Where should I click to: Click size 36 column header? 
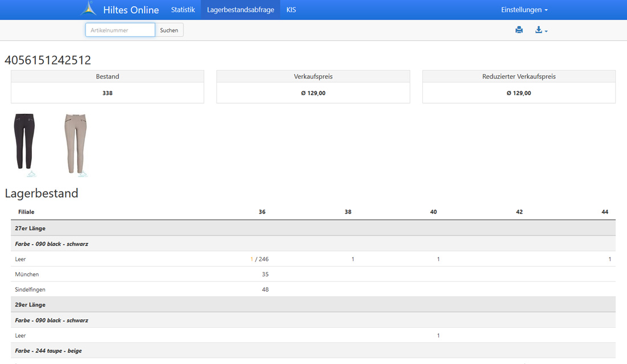tap(262, 212)
